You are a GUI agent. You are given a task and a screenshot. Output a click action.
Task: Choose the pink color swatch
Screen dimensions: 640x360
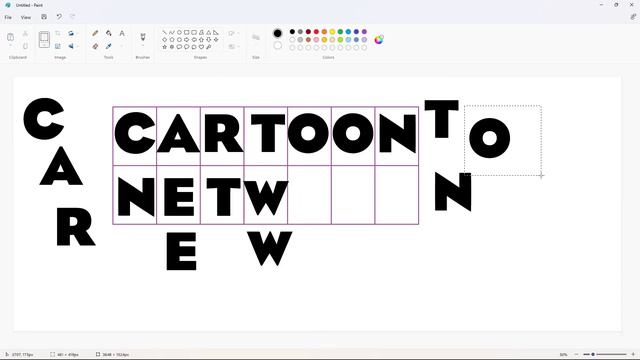(316, 40)
